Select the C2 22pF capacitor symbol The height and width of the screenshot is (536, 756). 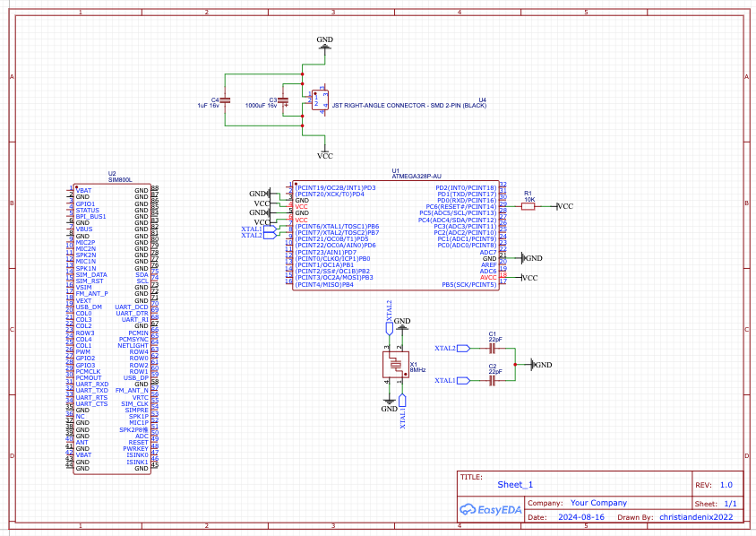pyautogui.click(x=493, y=381)
